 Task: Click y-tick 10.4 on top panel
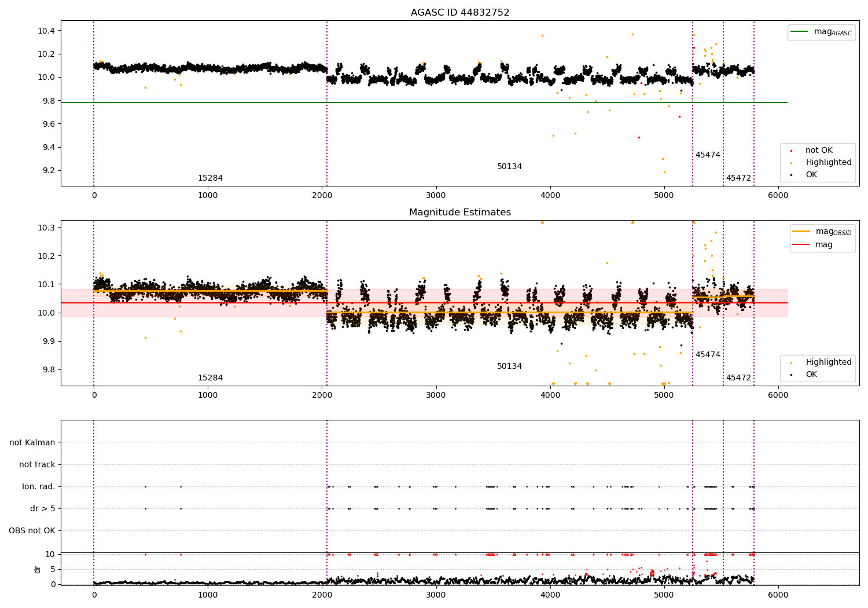pos(46,31)
